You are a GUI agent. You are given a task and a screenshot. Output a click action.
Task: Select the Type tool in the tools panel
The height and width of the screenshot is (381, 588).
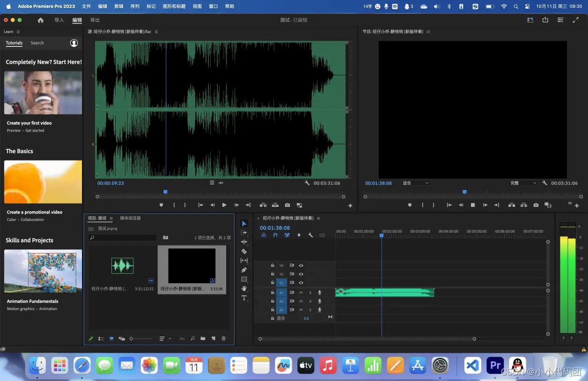(x=244, y=298)
